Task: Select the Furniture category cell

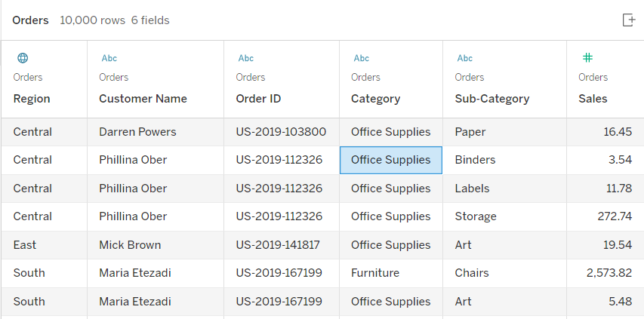Action: [x=391, y=273]
